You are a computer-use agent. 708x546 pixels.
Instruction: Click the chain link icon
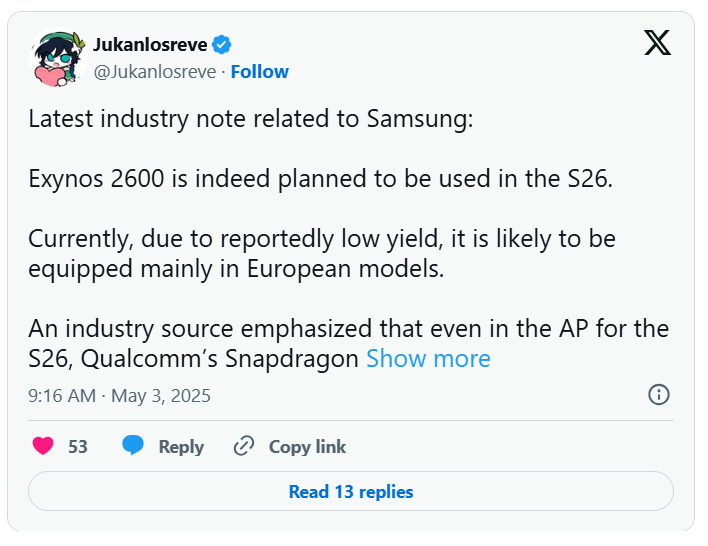(x=244, y=446)
